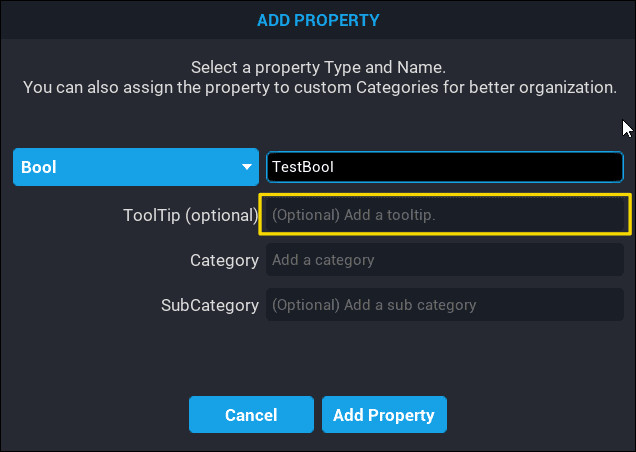Click the 'Add a sub category' field

click(x=444, y=305)
